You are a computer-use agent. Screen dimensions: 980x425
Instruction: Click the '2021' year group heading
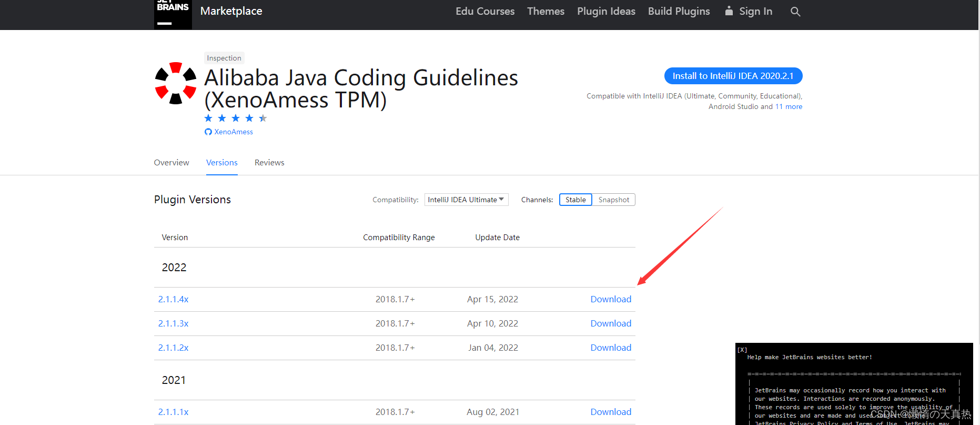[x=174, y=380]
